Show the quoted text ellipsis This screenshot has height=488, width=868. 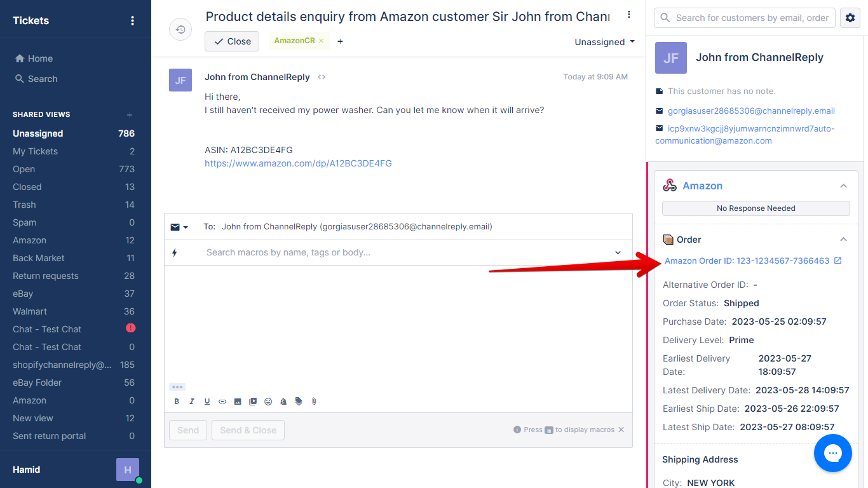[x=177, y=387]
